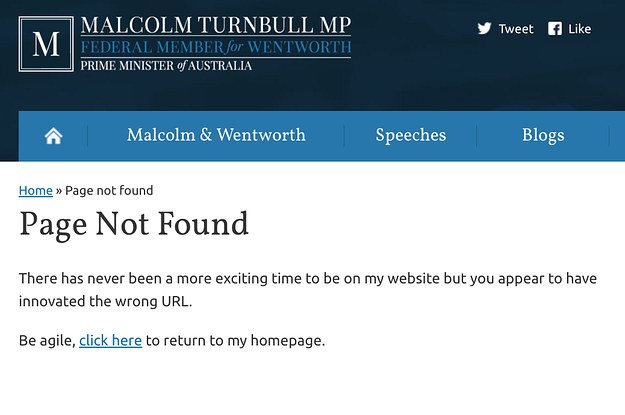Screen dimensions: 625x415
Task: Click the 'innovated the wrong URL' text line
Action: (105, 301)
